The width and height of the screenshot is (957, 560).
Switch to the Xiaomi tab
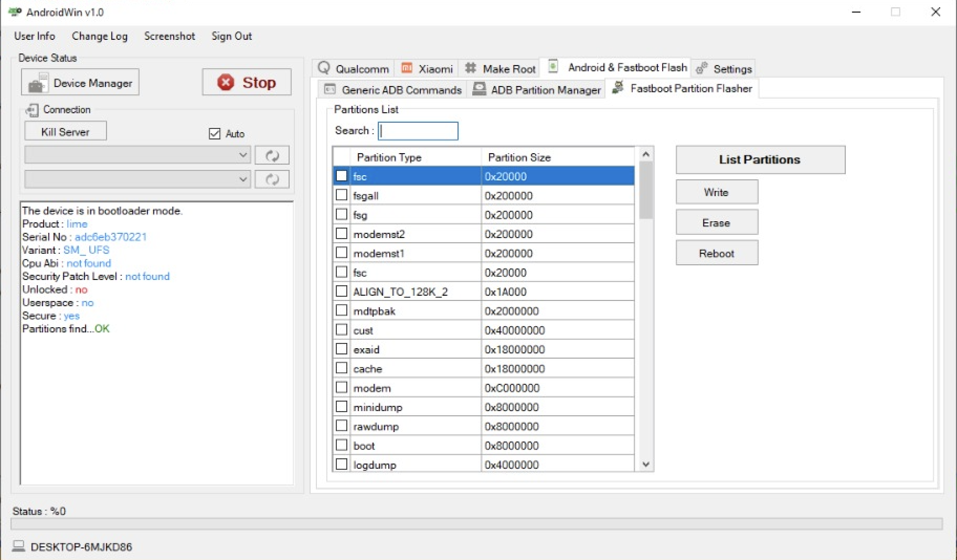point(427,69)
